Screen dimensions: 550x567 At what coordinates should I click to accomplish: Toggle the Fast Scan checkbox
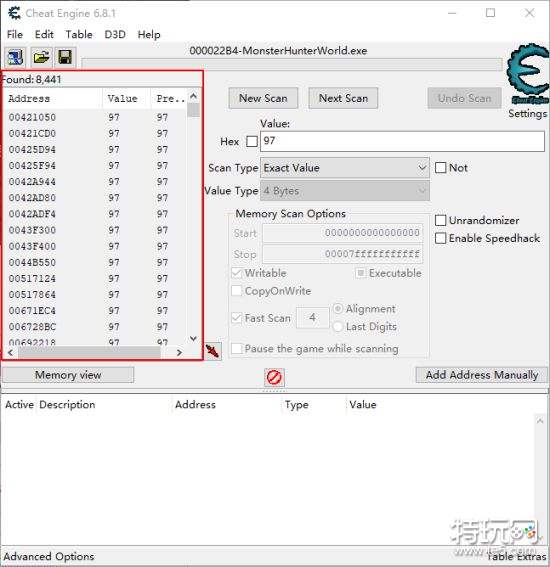click(236, 318)
